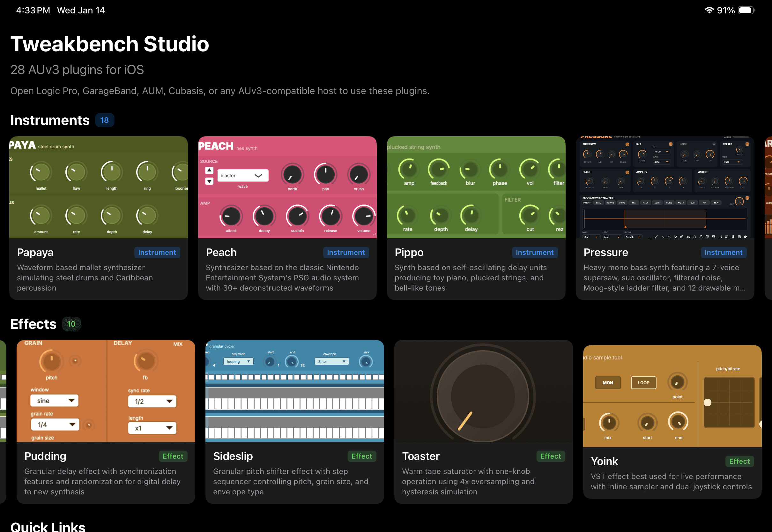
Task: Click the Sideslip card title
Action: point(233,456)
